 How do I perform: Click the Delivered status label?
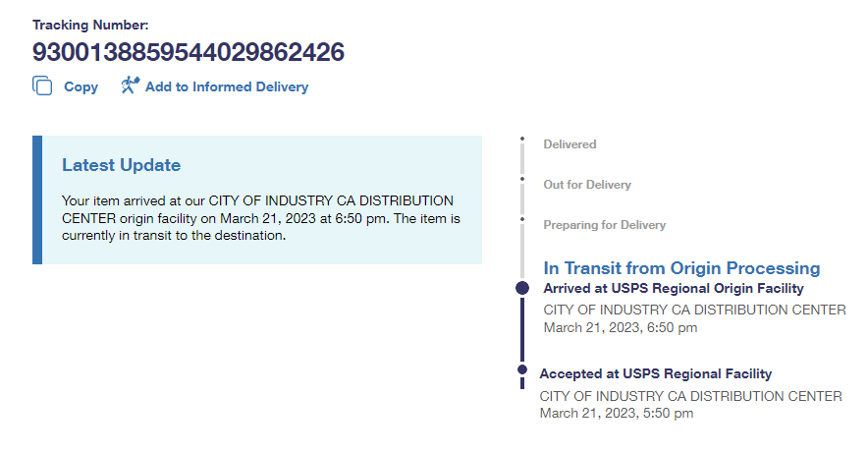tap(570, 144)
